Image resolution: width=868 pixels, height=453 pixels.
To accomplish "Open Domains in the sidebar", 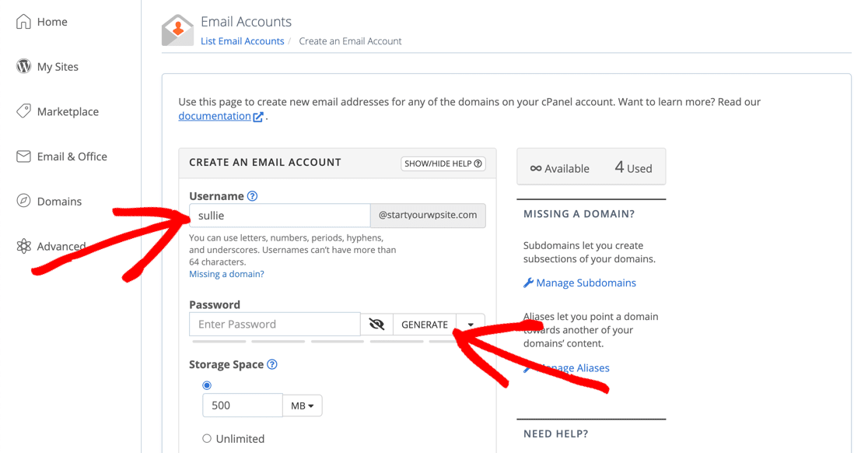I will [59, 201].
